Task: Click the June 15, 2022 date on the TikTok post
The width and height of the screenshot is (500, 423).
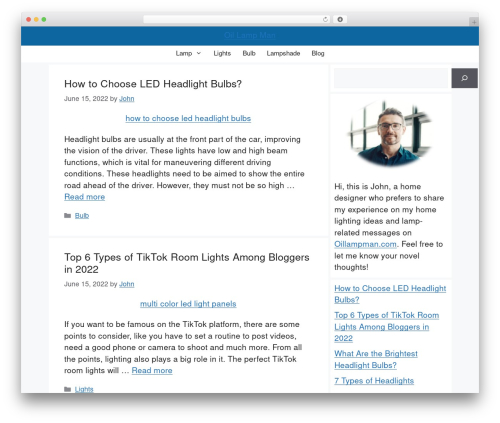Action: click(86, 284)
